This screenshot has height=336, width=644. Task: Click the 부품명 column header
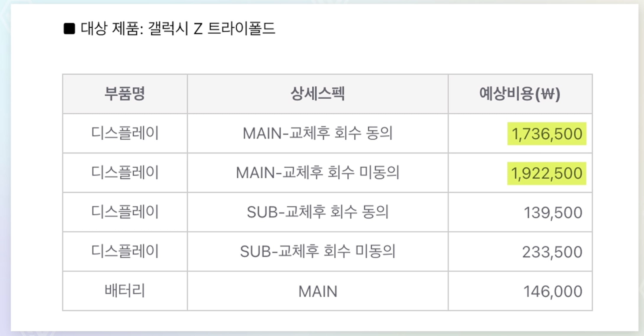125,94
